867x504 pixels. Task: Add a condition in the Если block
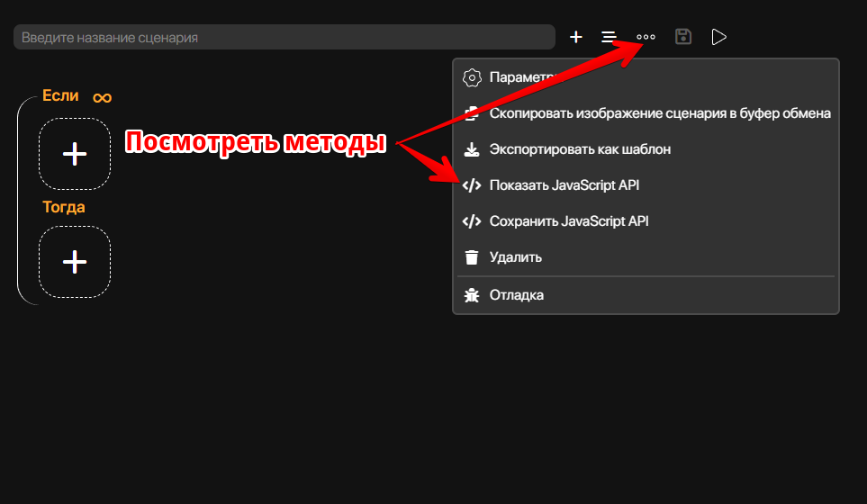(x=75, y=154)
